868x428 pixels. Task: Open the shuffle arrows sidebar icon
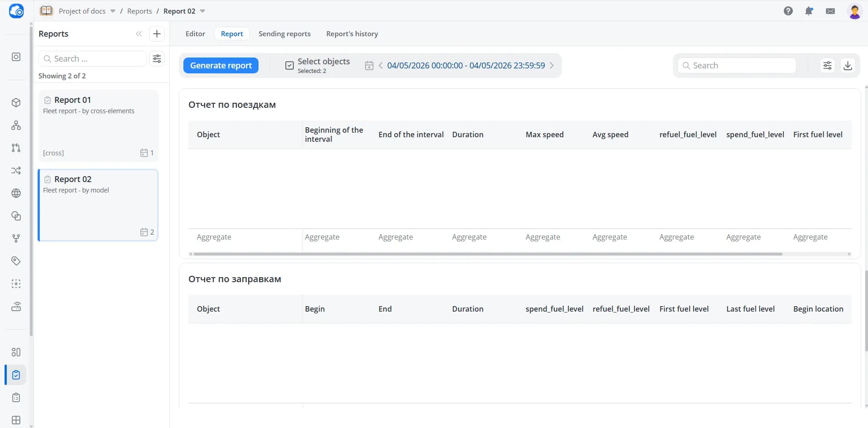coord(16,170)
